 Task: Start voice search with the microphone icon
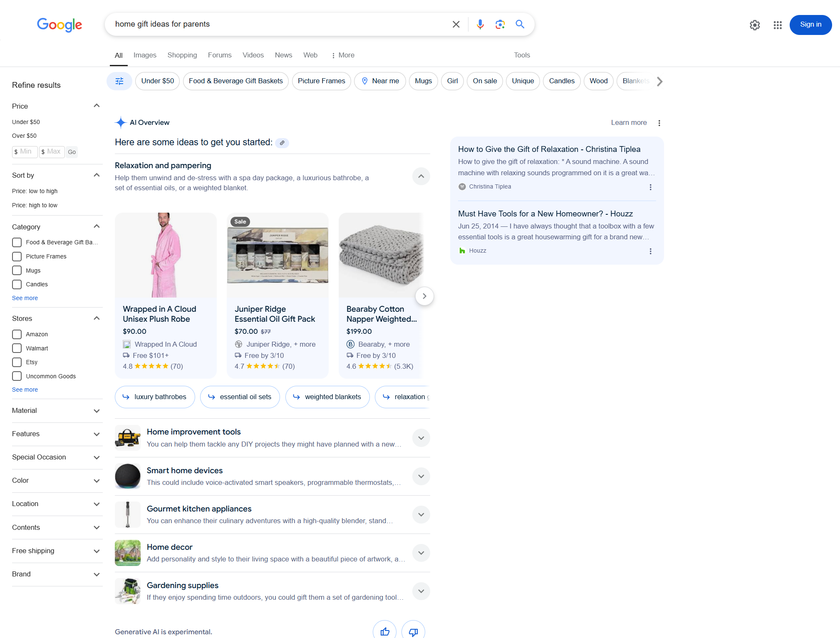pyautogui.click(x=480, y=24)
